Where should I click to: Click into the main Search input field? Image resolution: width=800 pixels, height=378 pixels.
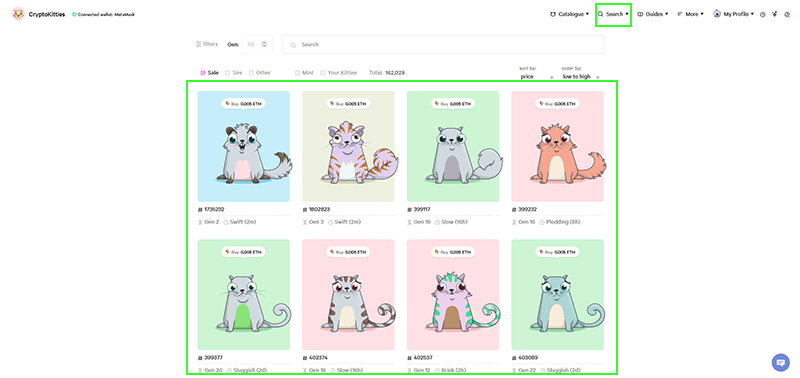click(x=442, y=44)
